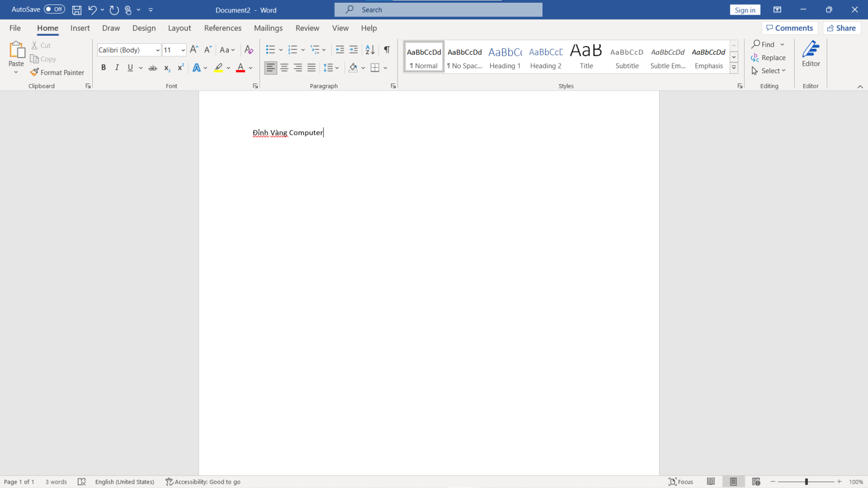Toggle bold formatting

pos(104,68)
